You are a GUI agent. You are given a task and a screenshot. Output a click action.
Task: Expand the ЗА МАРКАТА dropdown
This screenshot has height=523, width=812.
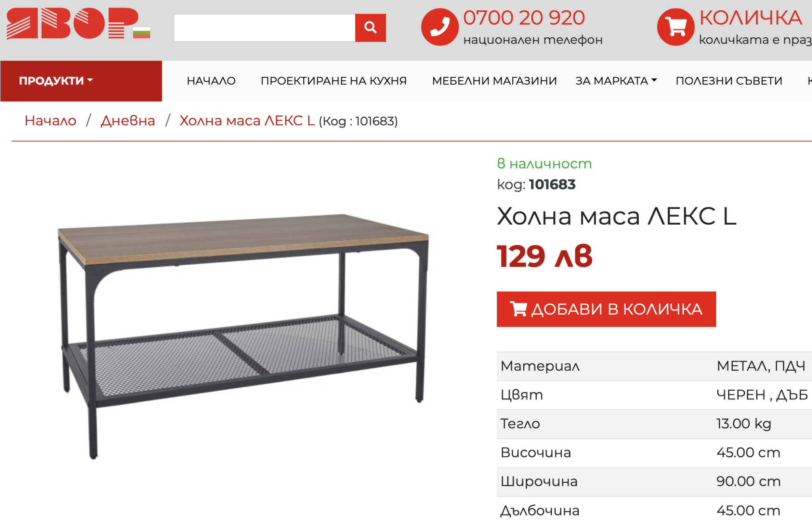pyautogui.click(x=616, y=81)
